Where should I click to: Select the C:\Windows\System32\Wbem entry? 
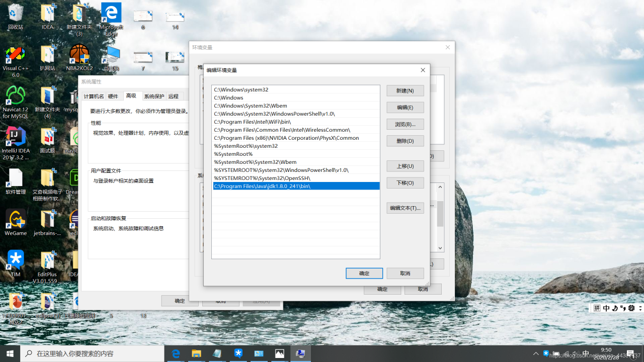click(296, 106)
